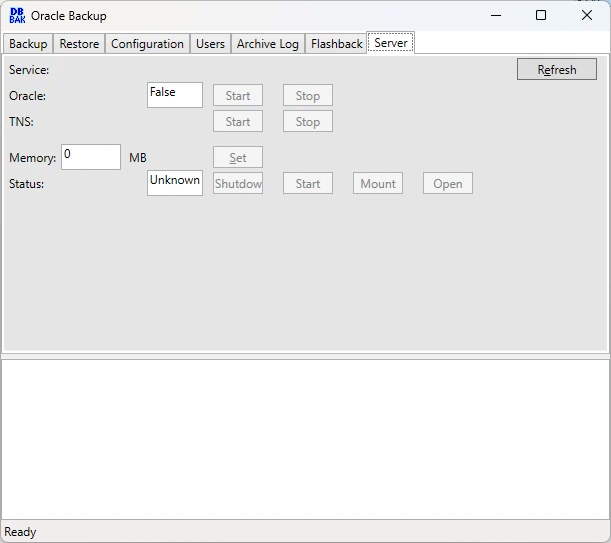The width and height of the screenshot is (611, 543).
Task: Stop the Oracle service
Action: [x=308, y=96]
